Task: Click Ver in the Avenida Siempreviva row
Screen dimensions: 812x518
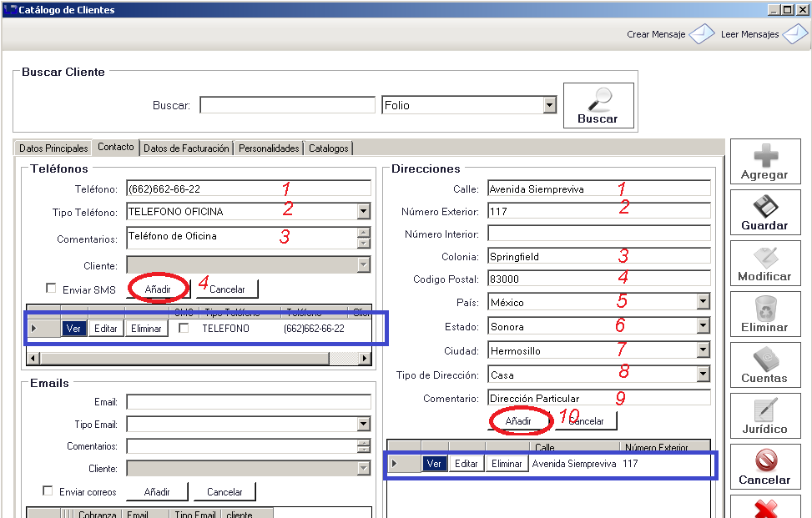Action: point(434,463)
